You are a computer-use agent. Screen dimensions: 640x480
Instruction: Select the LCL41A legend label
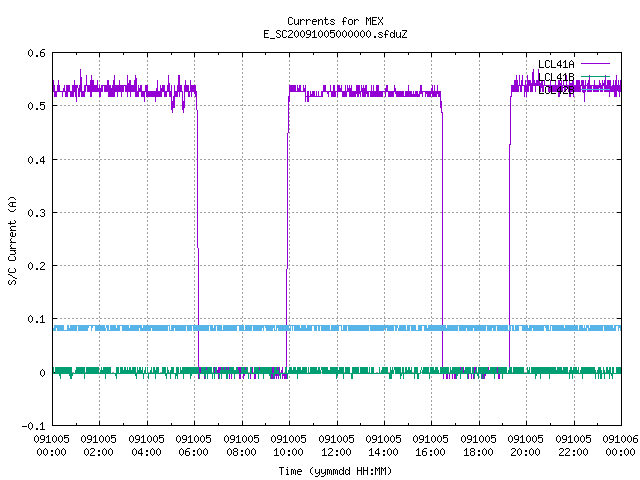pyautogui.click(x=556, y=64)
